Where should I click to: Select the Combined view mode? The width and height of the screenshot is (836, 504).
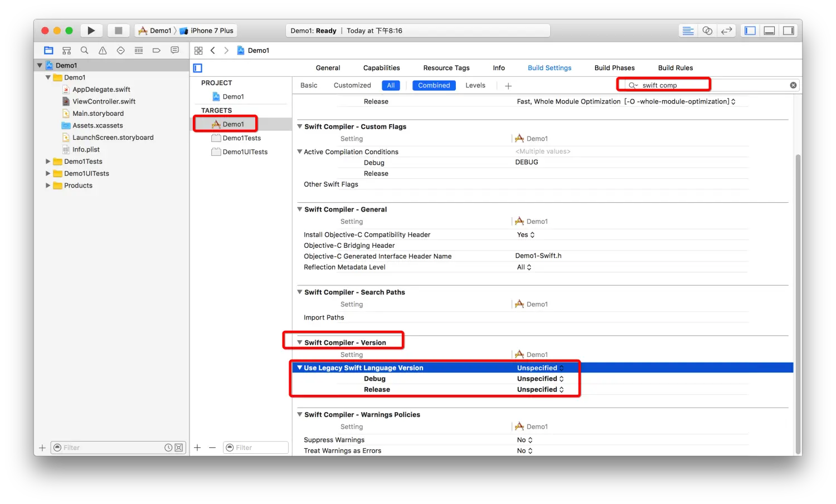coord(434,85)
